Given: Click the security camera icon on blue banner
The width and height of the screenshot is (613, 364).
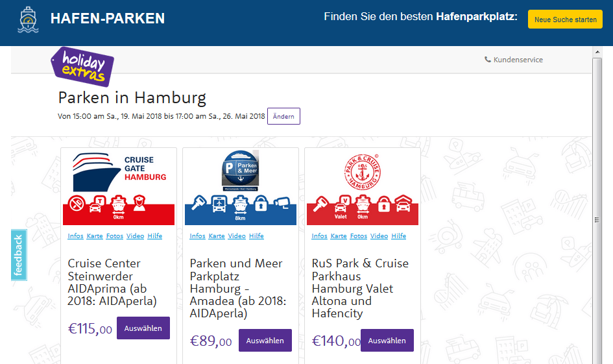Looking at the screenshot, I should (x=282, y=202).
